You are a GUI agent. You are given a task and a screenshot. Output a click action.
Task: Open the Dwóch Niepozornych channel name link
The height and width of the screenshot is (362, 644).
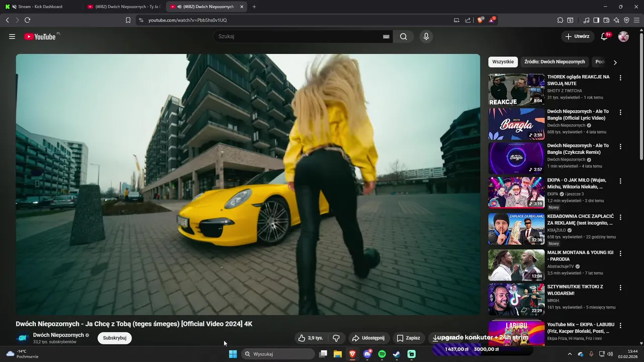click(x=58, y=335)
